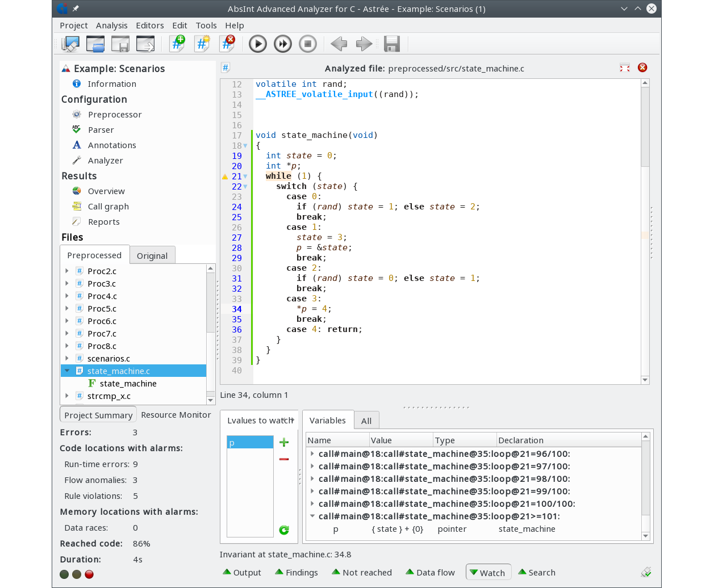The width and height of the screenshot is (714, 588).
Task: Select the state_machine function in file tree
Action: pyautogui.click(x=128, y=384)
